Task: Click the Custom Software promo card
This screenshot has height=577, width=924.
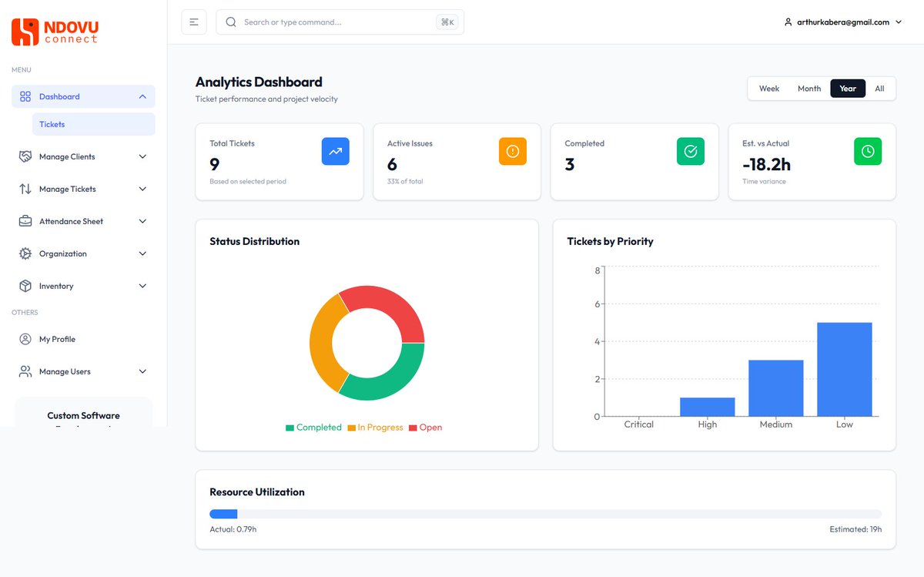Action: click(x=83, y=412)
